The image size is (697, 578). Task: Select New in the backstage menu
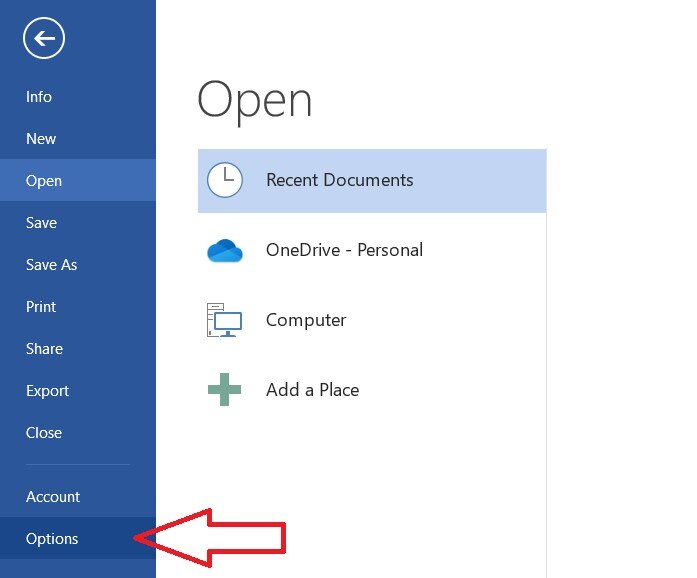pos(41,139)
